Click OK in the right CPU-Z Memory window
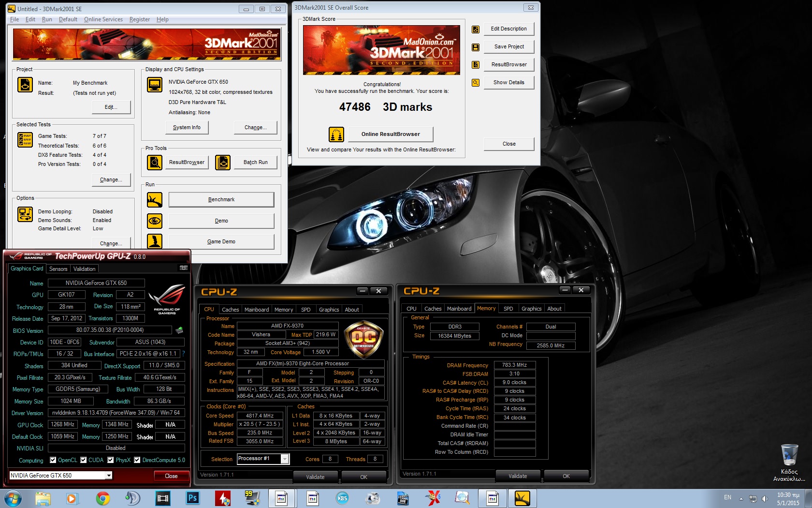 566,477
